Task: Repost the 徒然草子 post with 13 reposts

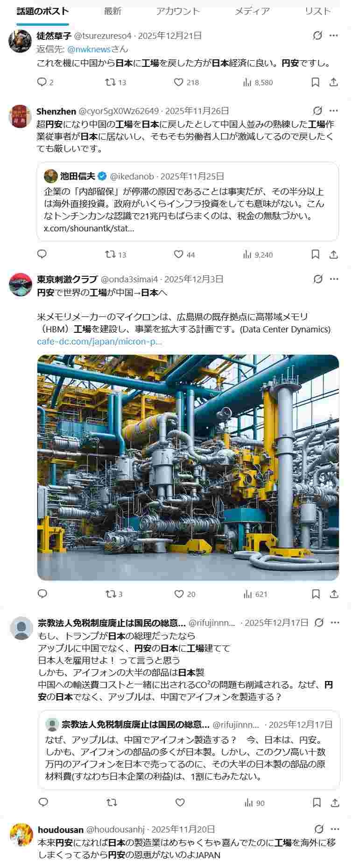Action: coord(116,82)
